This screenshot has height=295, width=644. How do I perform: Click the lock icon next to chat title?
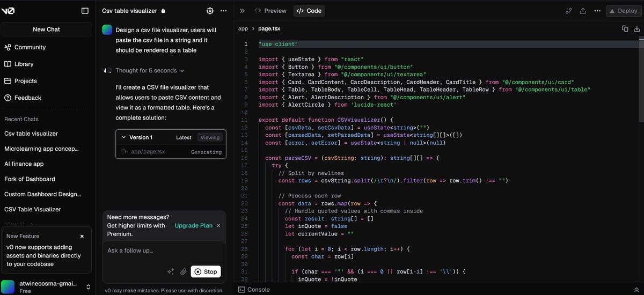click(x=163, y=11)
